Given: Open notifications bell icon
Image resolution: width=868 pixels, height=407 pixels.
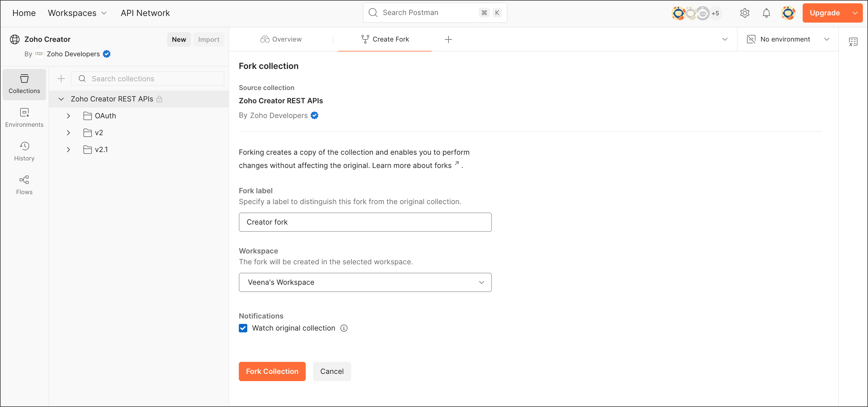Looking at the screenshot, I should (766, 13).
